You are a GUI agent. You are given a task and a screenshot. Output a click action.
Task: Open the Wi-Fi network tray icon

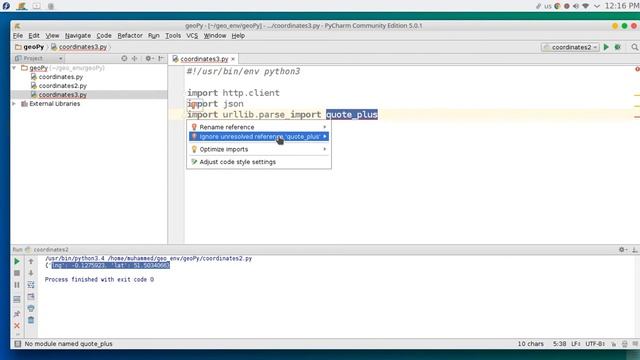(586, 6)
